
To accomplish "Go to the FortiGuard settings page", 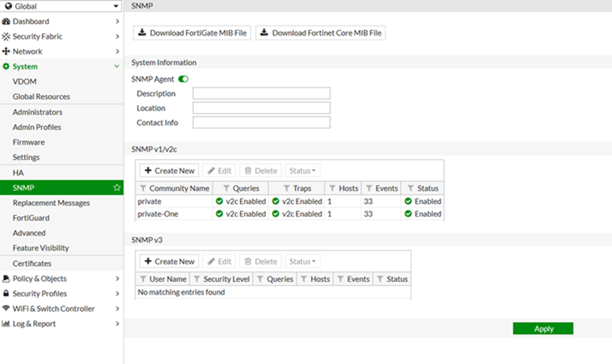I will tap(31, 218).
